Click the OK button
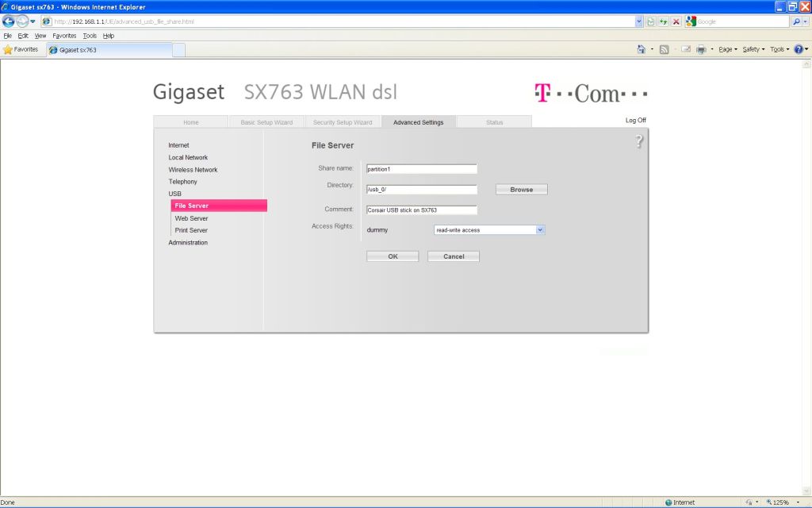Image resolution: width=812 pixels, height=508 pixels. [393, 256]
